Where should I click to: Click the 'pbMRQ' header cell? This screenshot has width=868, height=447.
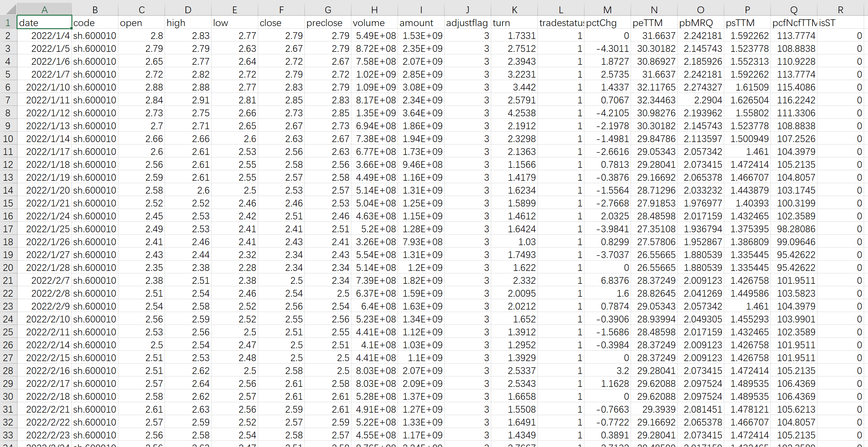click(x=701, y=23)
